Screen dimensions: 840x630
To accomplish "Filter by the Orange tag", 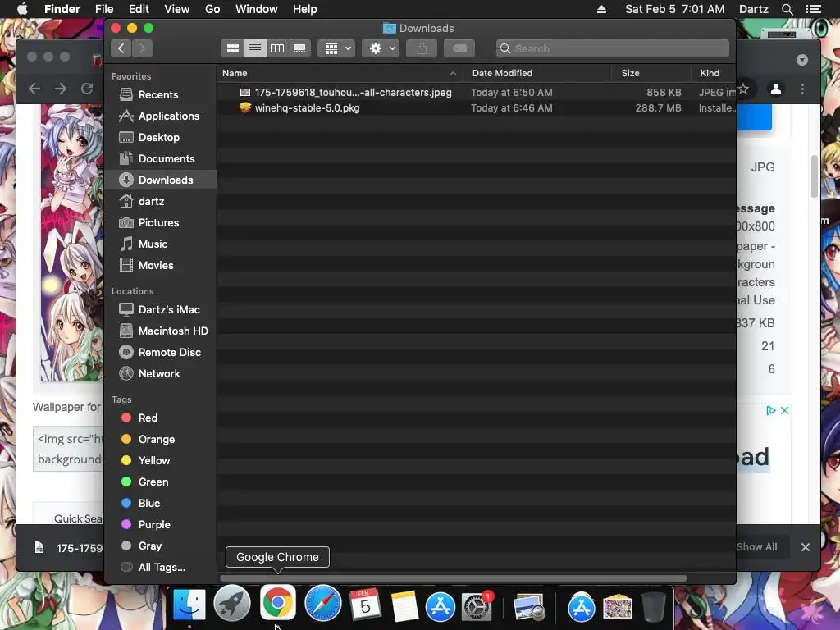I will [x=161, y=440].
